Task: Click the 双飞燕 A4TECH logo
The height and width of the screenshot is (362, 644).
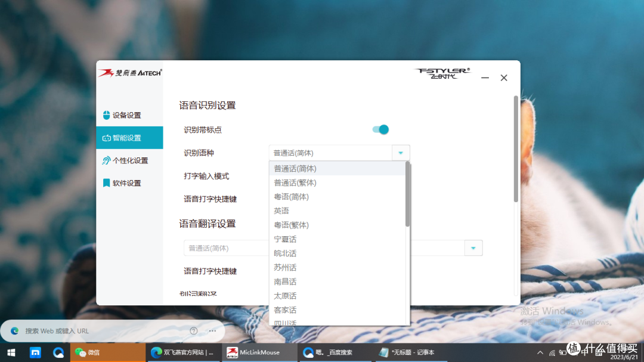Action: point(130,73)
